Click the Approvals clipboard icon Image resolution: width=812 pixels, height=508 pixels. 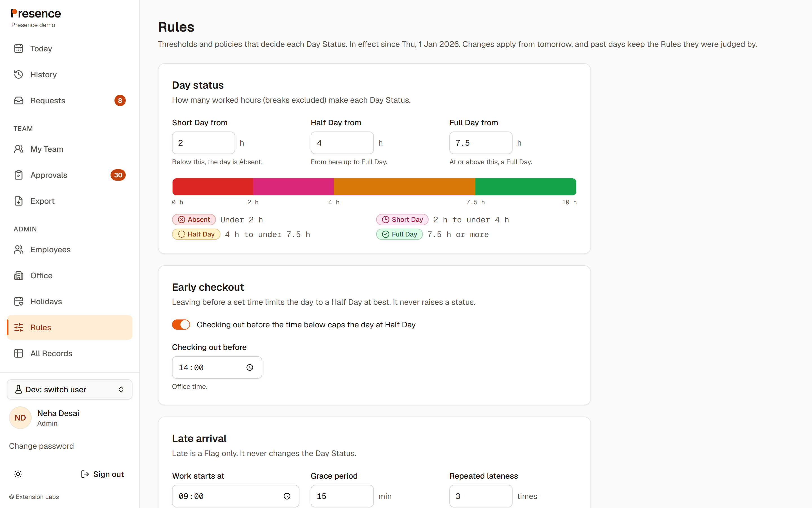18,175
